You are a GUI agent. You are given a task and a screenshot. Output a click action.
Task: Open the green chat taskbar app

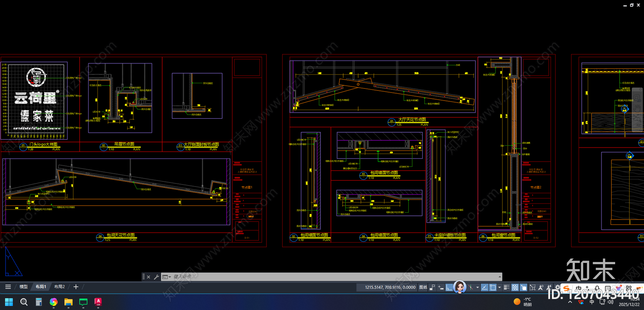click(x=83, y=302)
